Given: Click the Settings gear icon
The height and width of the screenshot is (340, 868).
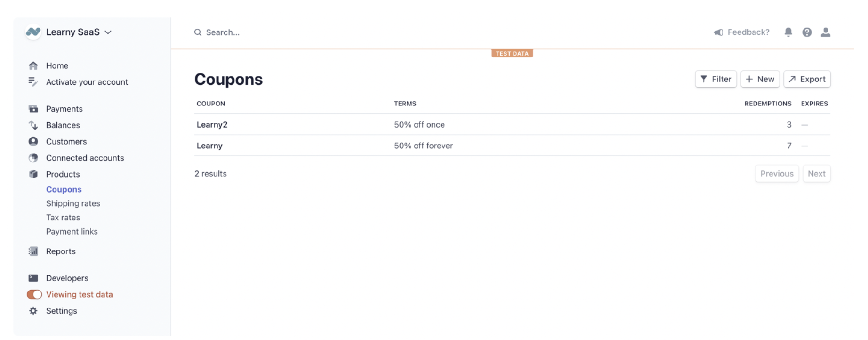Looking at the screenshot, I should click(33, 311).
